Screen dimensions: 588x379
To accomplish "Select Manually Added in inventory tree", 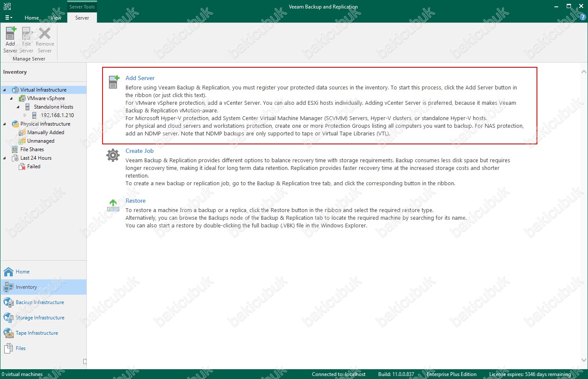I will [46, 132].
